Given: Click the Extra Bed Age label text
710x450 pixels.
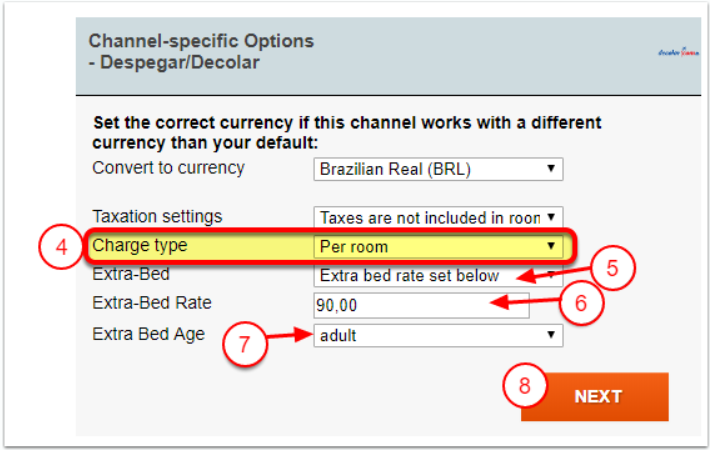Looking at the screenshot, I should [148, 334].
